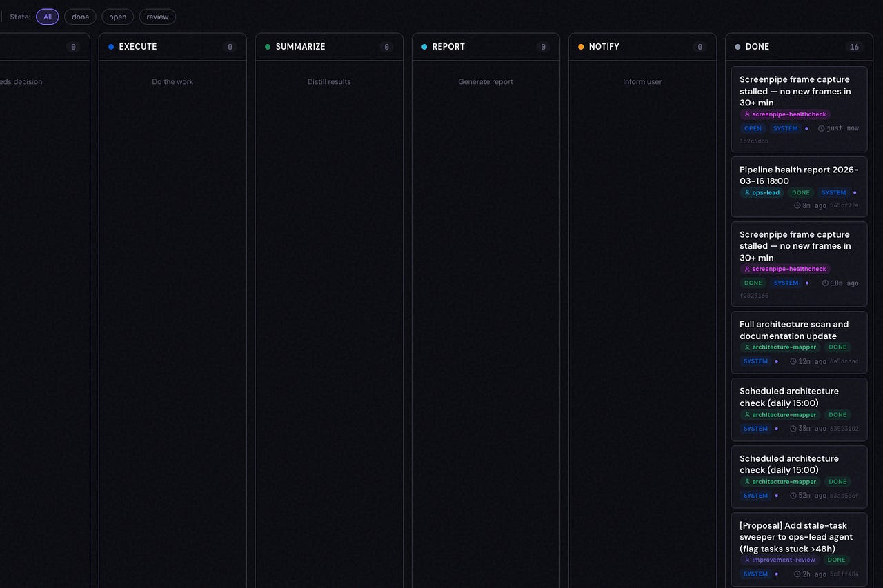Click the DONE badge on the Pipeline health report card
The height and width of the screenshot is (588, 883).
(x=801, y=193)
